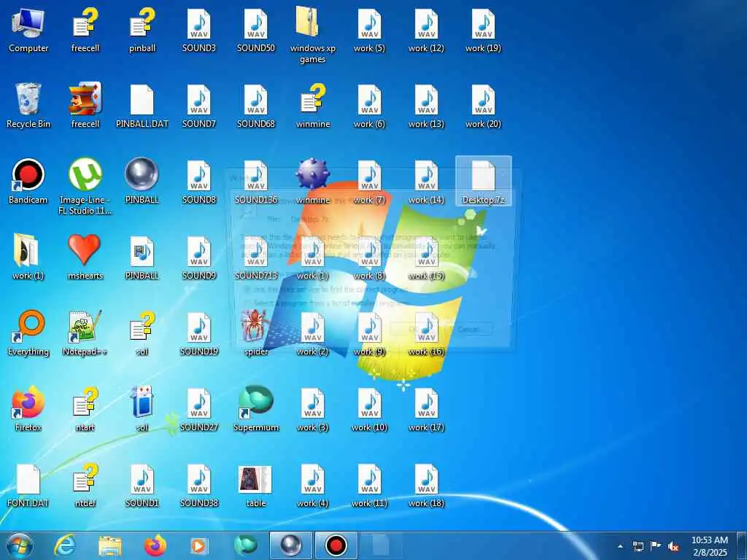Select the Desktop.7z archive file

click(x=484, y=182)
